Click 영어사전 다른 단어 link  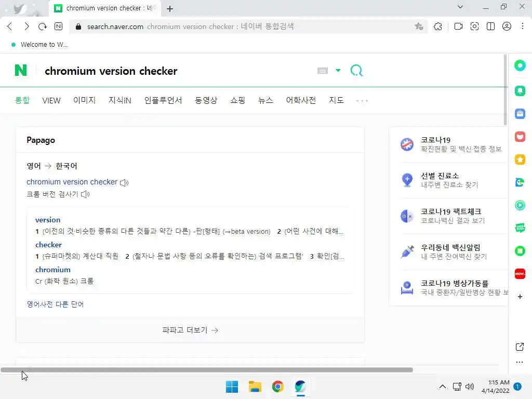coord(55,304)
